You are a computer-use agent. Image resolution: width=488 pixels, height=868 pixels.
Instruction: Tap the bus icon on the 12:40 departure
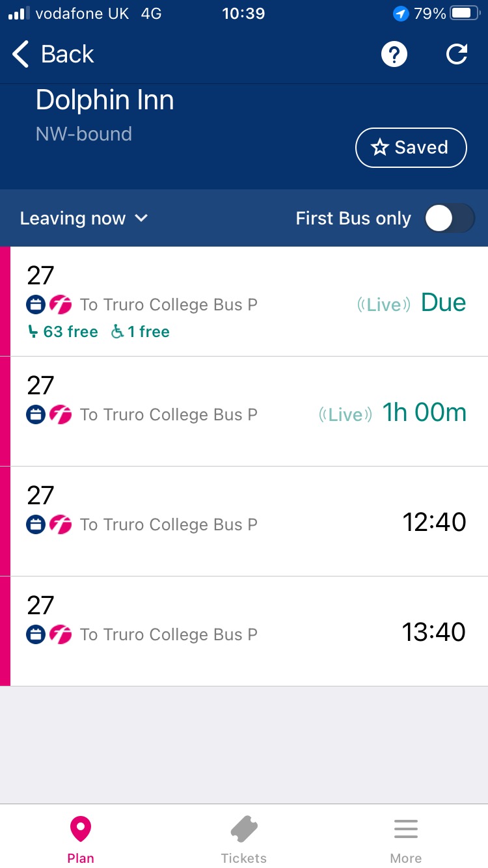pyautogui.click(x=36, y=524)
